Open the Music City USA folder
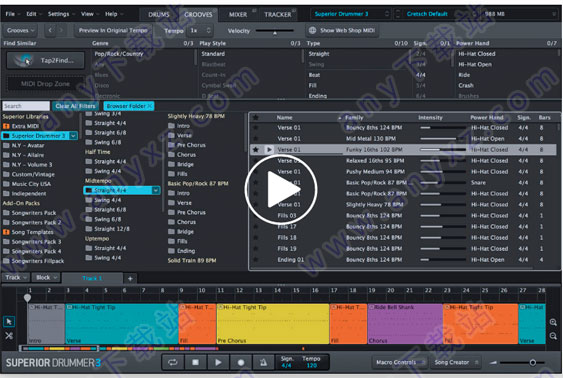The height and width of the screenshot is (378, 563). pos(27,184)
